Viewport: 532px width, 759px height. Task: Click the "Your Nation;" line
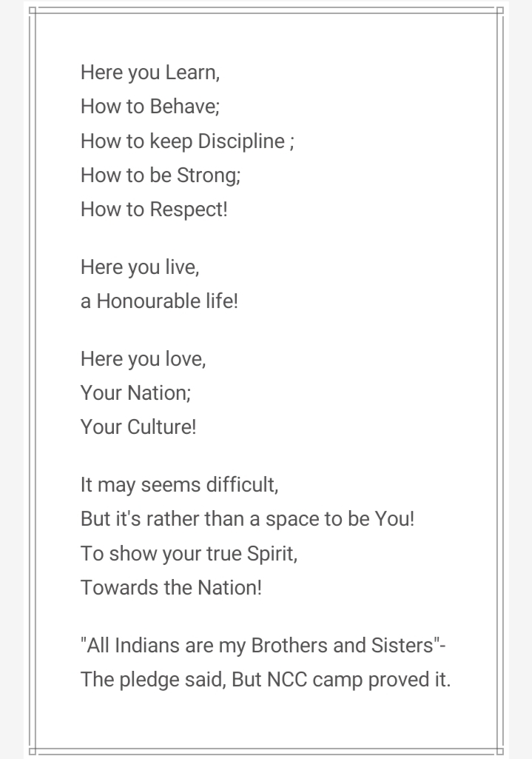tap(135, 393)
